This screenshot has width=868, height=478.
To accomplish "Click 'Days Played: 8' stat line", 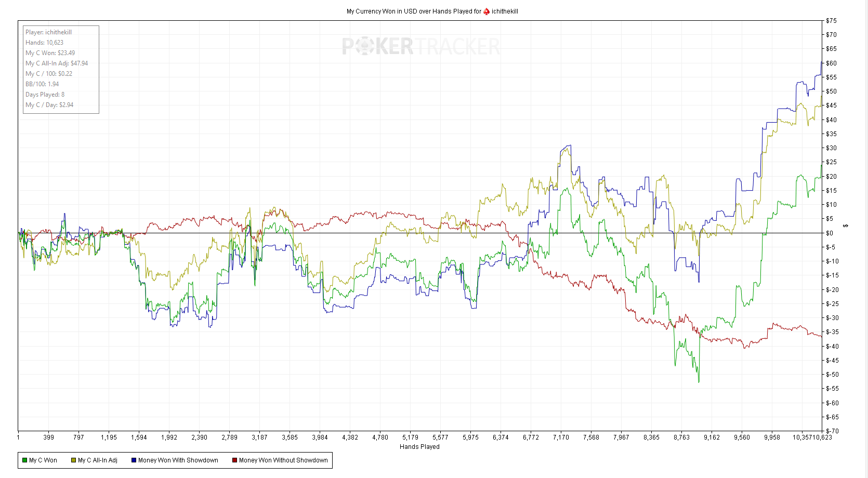I will (45, 95).
